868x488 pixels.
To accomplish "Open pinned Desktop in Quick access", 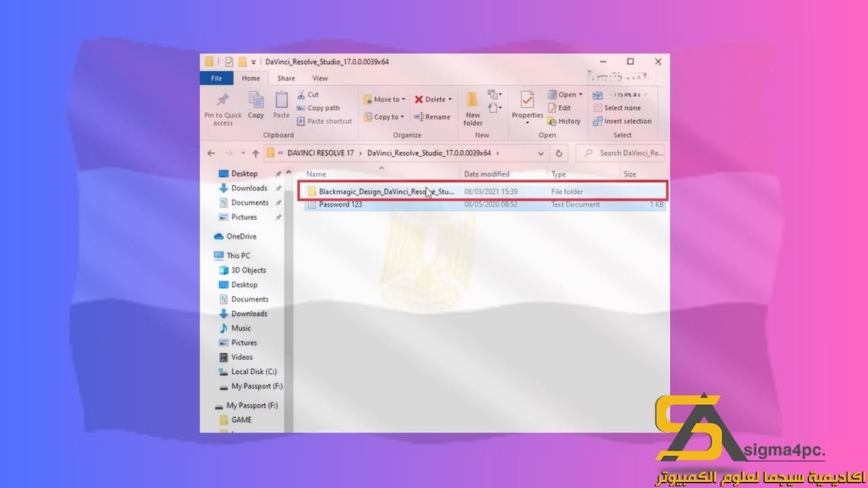I will [x=238, y=174].
